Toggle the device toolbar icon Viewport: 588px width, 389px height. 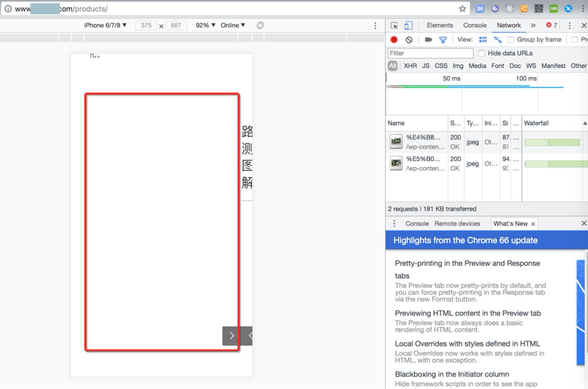click(x=408, y=25)
